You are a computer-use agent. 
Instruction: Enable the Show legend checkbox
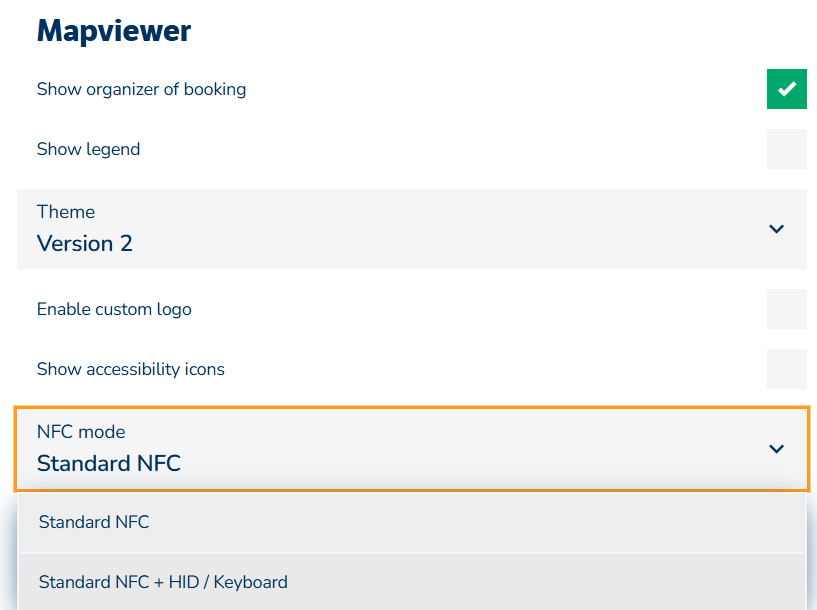point(786,149)
